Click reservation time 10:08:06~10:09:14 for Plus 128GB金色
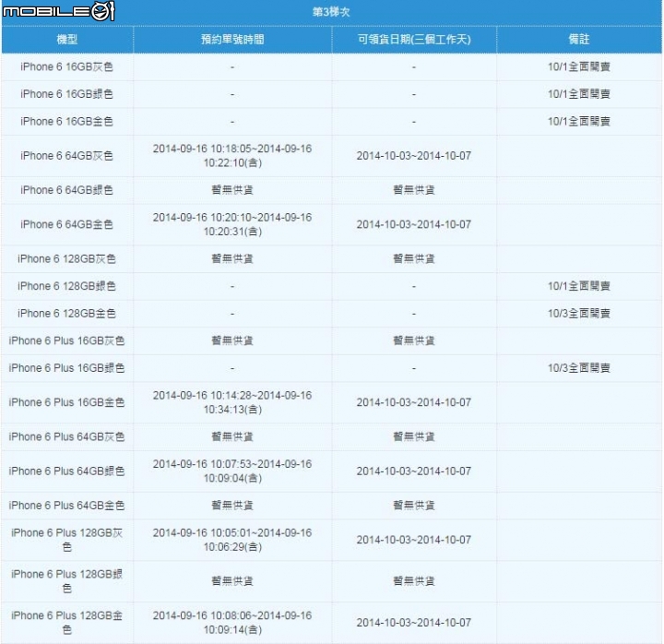The width and height of the screenshot is (664, 644). (232, 623)
